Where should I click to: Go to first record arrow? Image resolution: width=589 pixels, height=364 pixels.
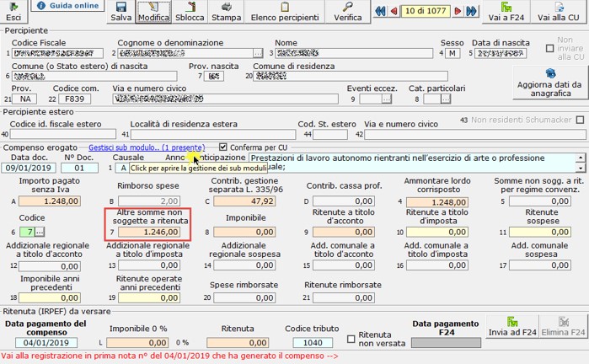click(380, 11)
